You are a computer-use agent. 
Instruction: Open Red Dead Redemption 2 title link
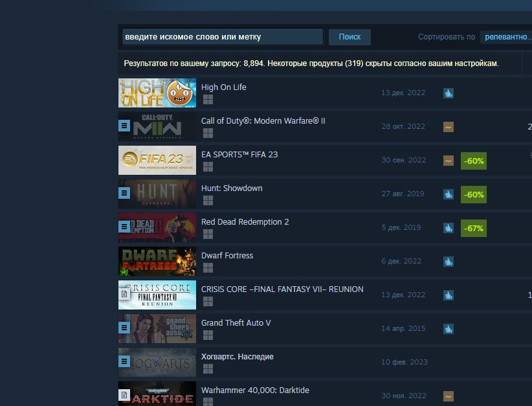(x=245, y=221)
